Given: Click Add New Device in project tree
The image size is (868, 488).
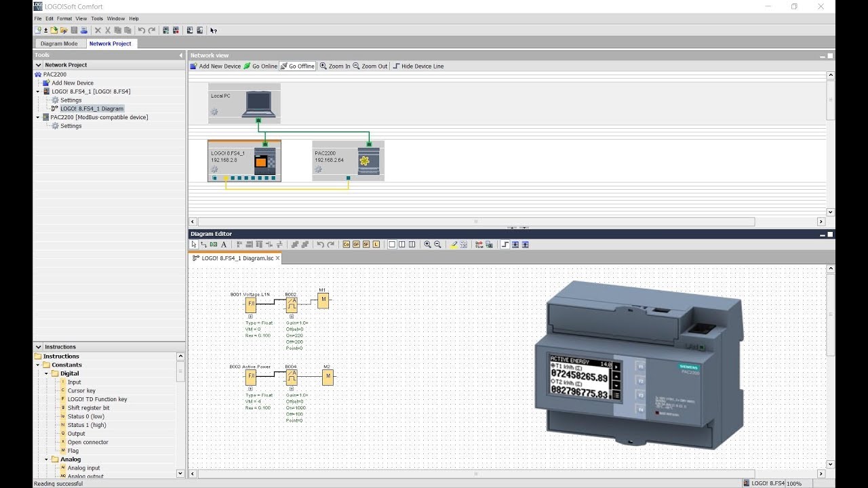Looking at the screenshot, I should tap(68, 83).
